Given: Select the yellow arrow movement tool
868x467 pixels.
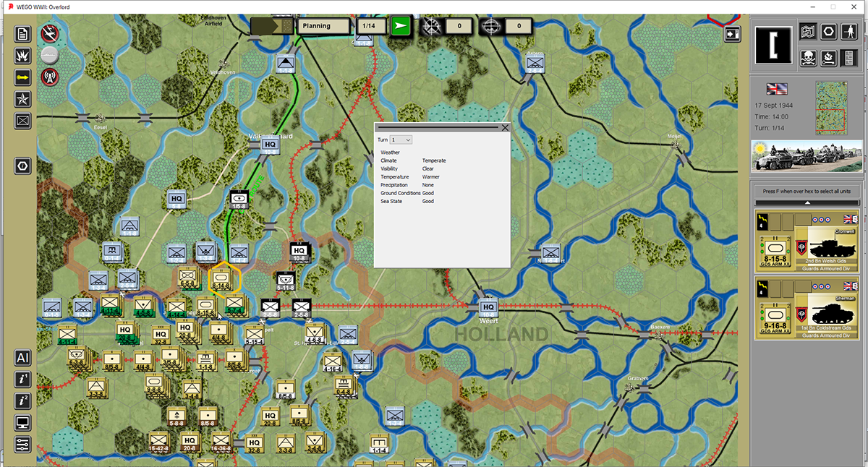Looking at the screenshot, I should (x=22, y=77).
